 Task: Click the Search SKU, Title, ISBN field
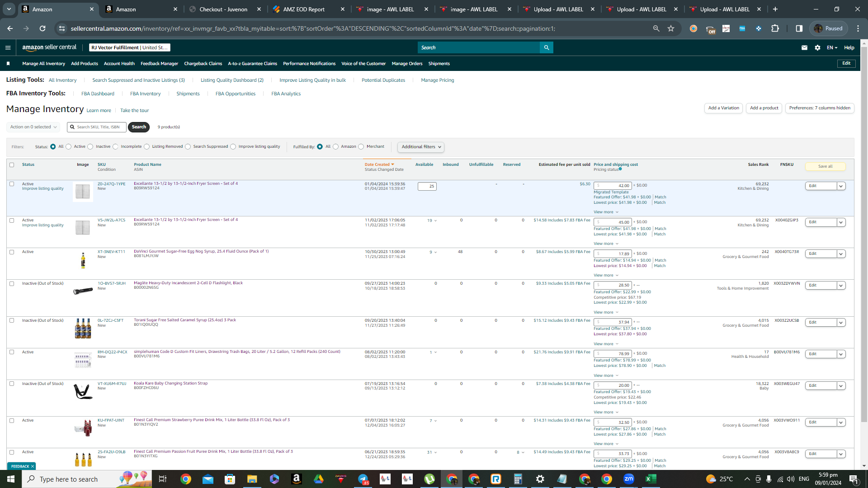[97, 127]
